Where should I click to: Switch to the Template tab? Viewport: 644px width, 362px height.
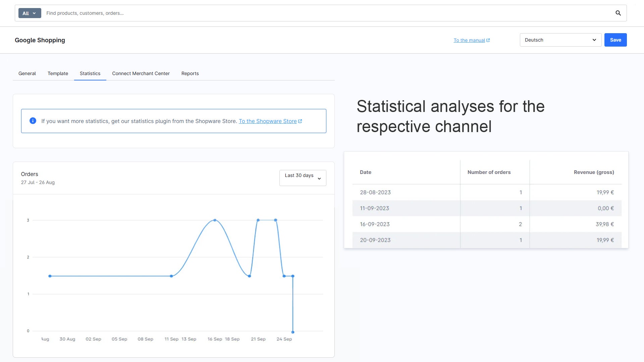coord(58,73)
